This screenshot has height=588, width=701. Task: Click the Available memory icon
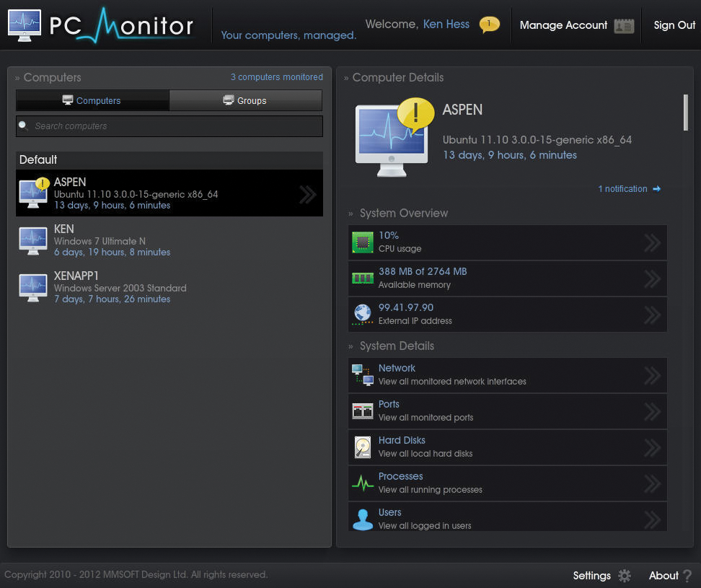click(362, 278)
